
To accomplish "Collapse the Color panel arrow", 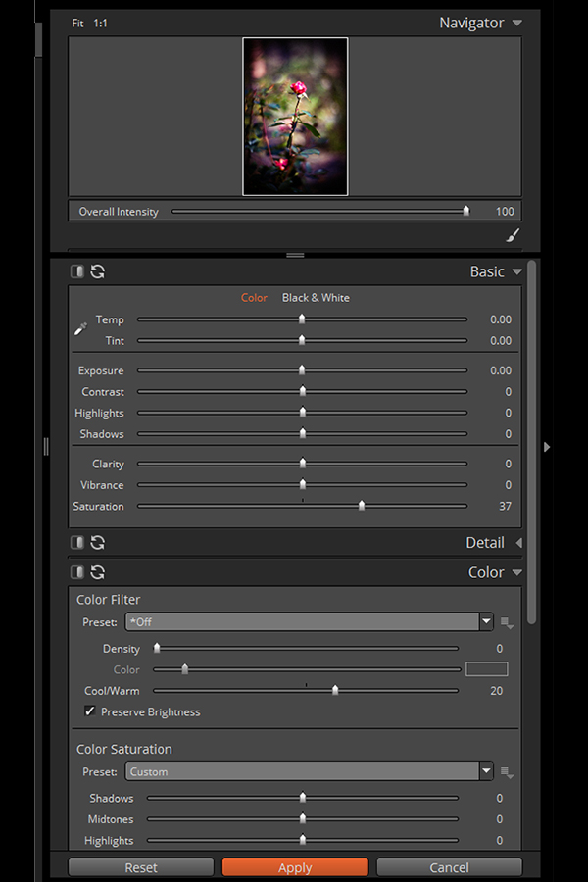I will tap(517, 572).
